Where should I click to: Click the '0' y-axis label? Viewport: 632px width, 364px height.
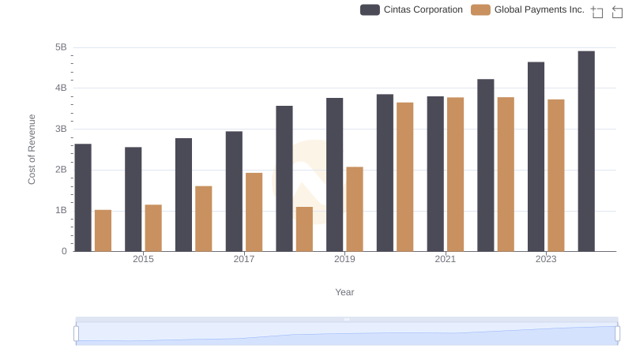coord(64,251)
